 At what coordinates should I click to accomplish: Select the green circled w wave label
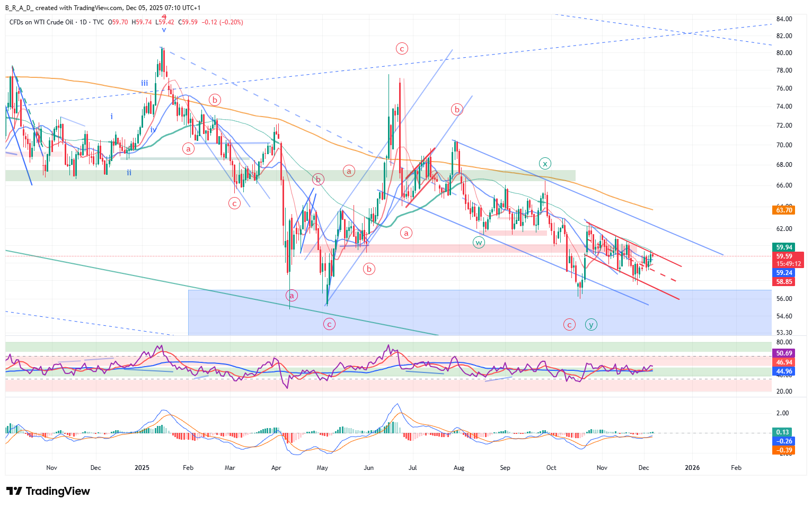tap(479, 243)
